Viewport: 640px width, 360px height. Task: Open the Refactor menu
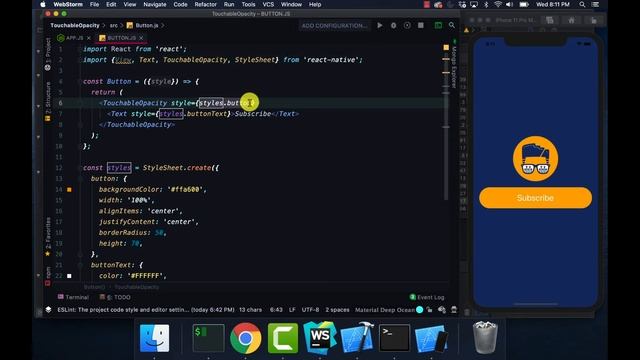205,4
